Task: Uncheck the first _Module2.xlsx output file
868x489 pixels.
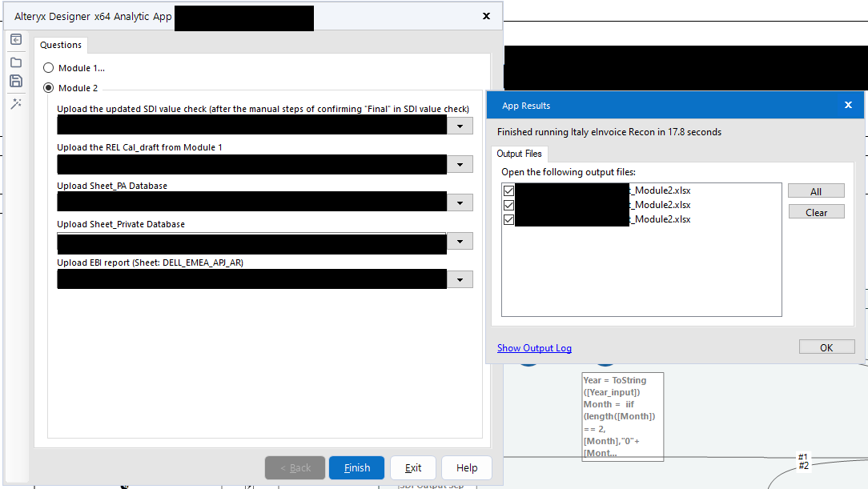Action: (x=508, y=190)
